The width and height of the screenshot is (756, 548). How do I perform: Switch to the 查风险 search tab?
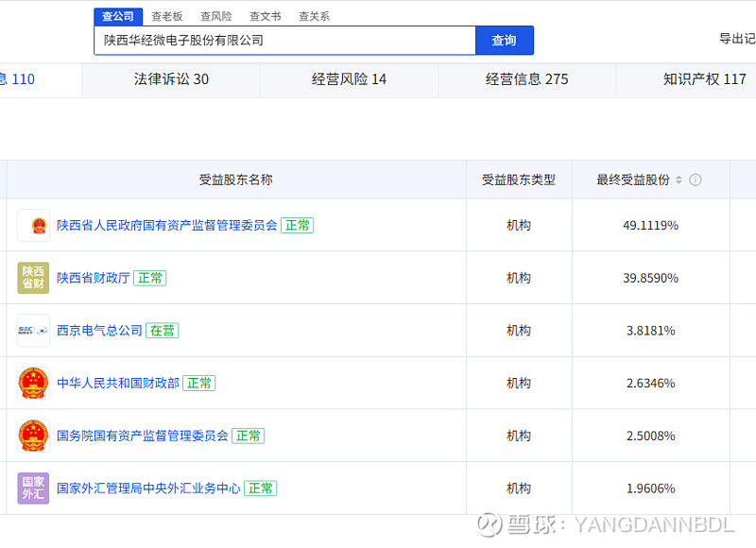[x=216, y=16]
